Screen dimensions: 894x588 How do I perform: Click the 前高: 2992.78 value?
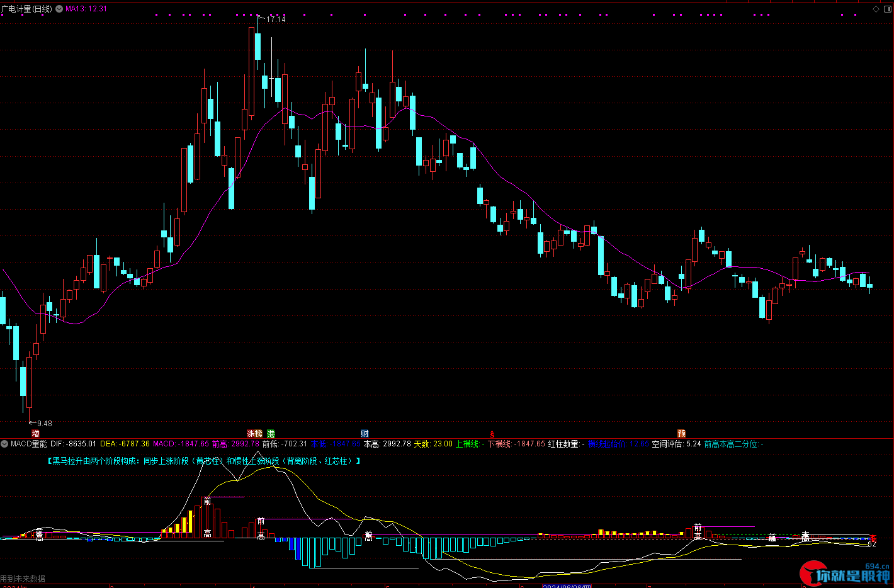pyautogui.click(x=235, y=444)
